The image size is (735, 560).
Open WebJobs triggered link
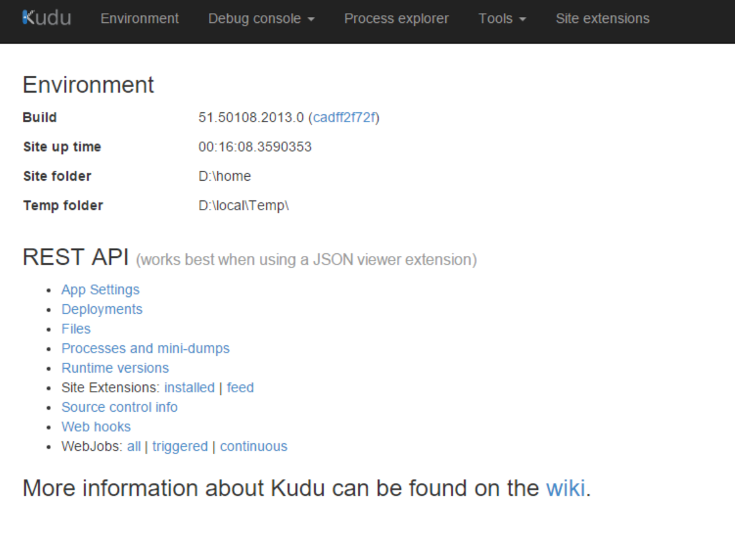point(180,446)
